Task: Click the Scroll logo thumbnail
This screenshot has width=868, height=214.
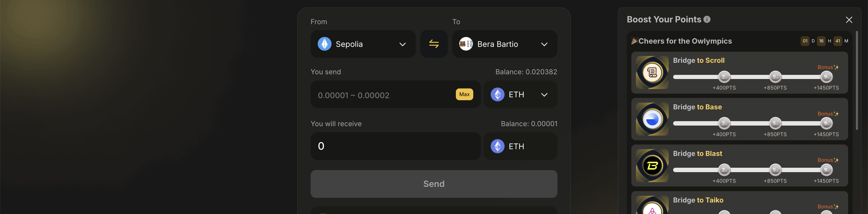Action: [652, 72]
